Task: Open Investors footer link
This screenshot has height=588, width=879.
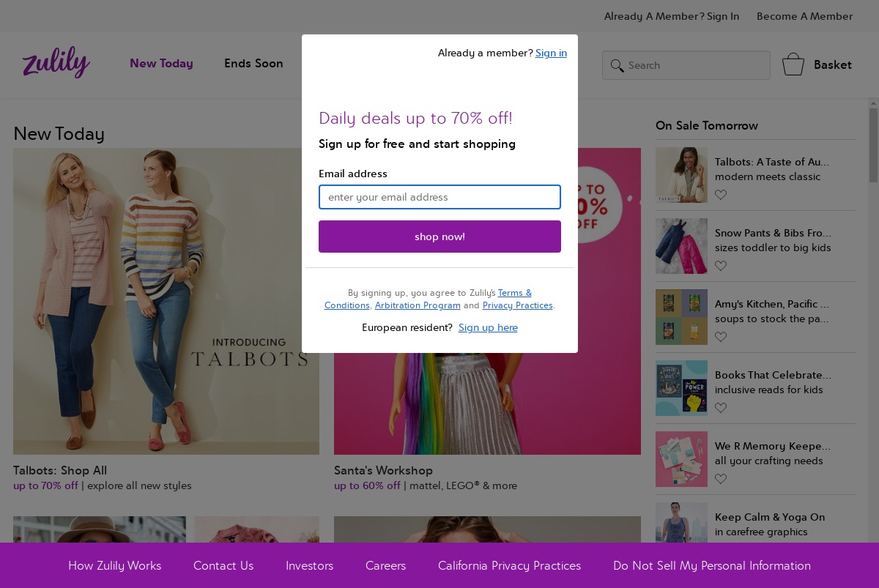Action: pyautogui.click(x=309, y=565)
